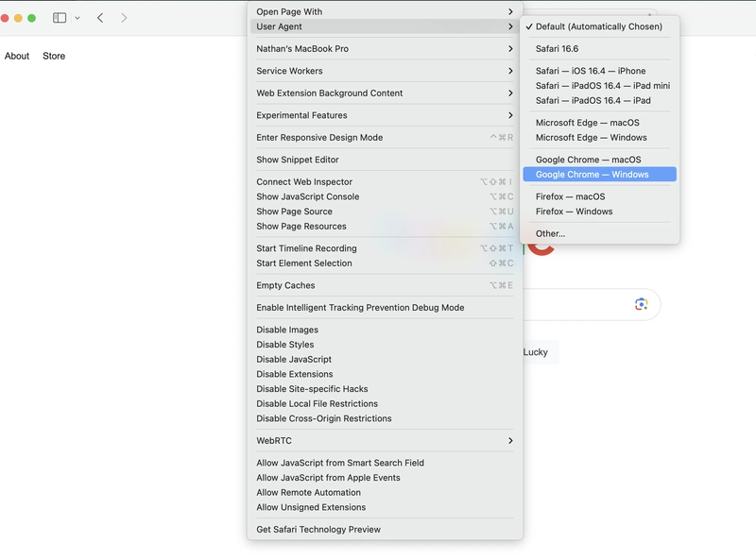Select Safari iPadOS 16.4 iPad mini agent
The image size is (756, 560).
tap(599, 86)
